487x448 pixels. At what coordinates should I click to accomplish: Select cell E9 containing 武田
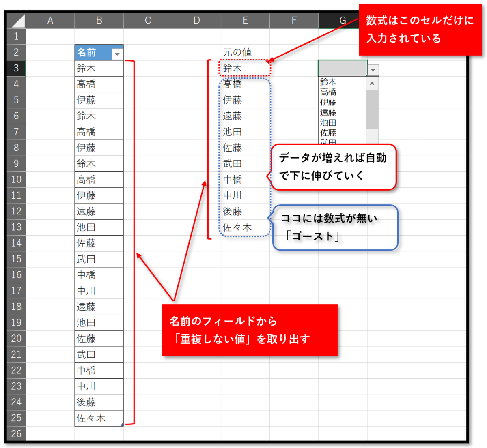click(245, 163)
